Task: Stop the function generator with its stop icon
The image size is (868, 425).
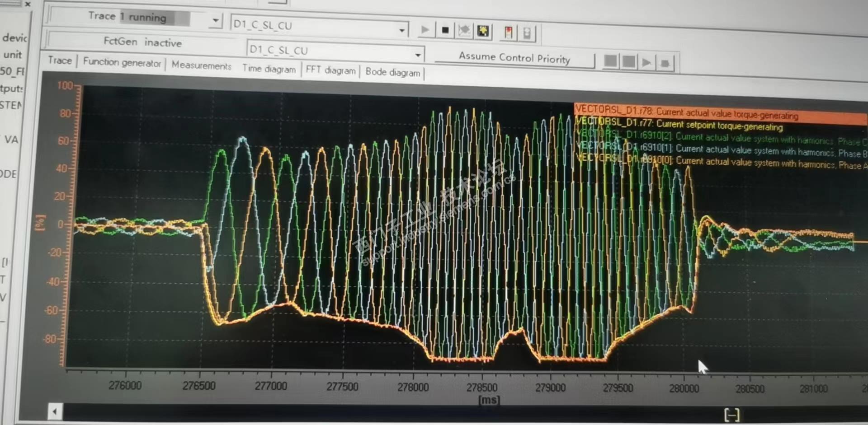Action: pyautogui.click(x=665, y=63)
